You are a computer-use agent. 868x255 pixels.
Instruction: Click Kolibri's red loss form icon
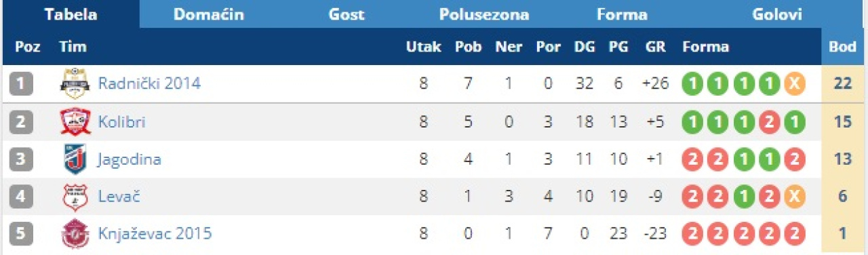tap(770, 123)
